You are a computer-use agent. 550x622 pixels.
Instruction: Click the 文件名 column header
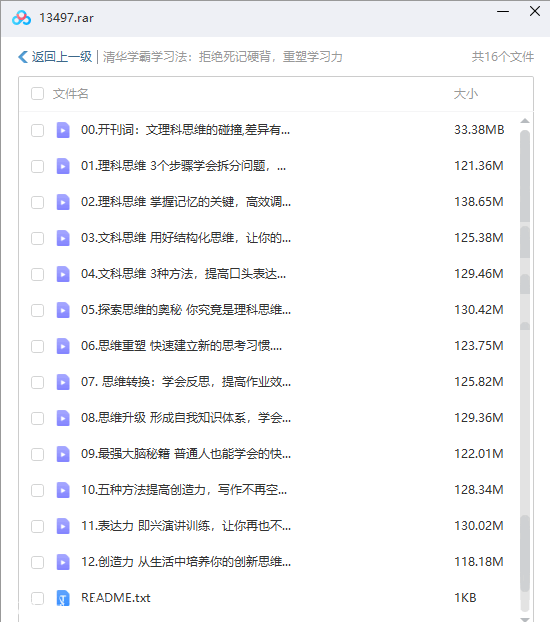click(x=71, y=94)
